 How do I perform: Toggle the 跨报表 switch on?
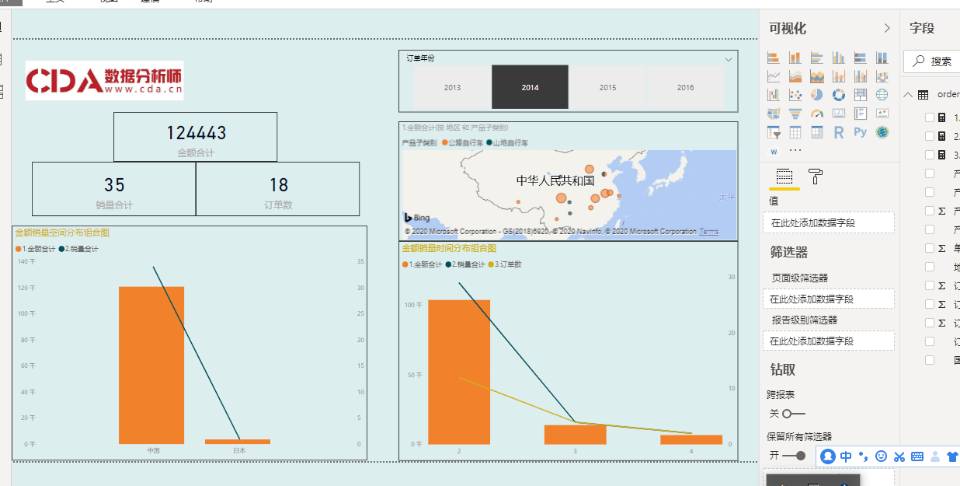click(x=793, y=414)
